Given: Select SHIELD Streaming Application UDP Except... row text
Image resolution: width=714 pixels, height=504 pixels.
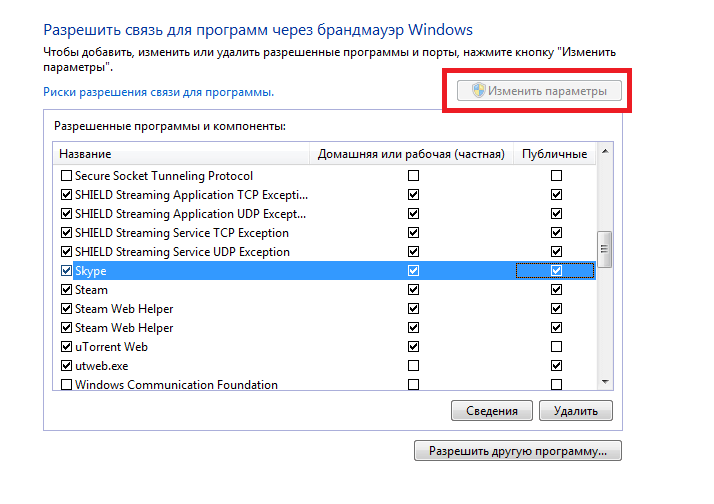Looking at the screenshot, I should [x=190, y=214].
